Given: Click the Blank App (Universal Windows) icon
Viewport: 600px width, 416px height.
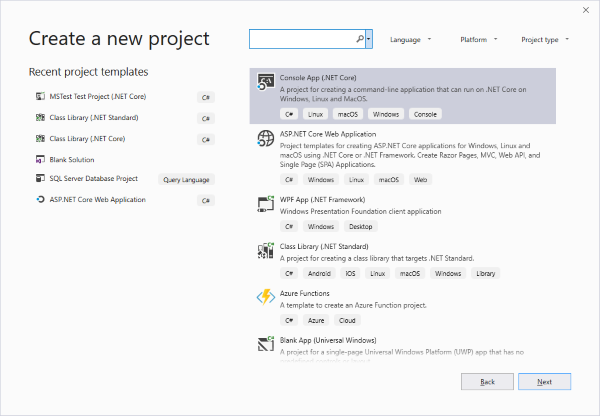Looking at the screenshot, I should [x=266, y=344].
